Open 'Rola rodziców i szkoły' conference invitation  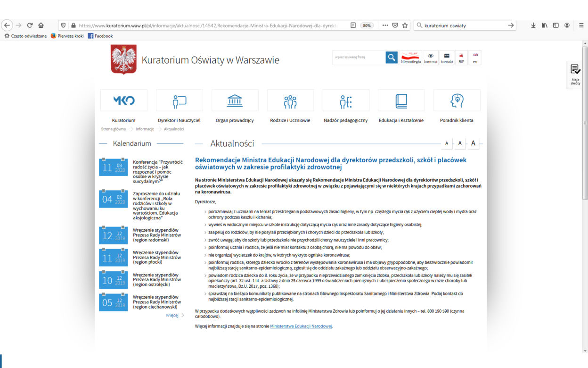pyautogui.click(x=157, y=206)
